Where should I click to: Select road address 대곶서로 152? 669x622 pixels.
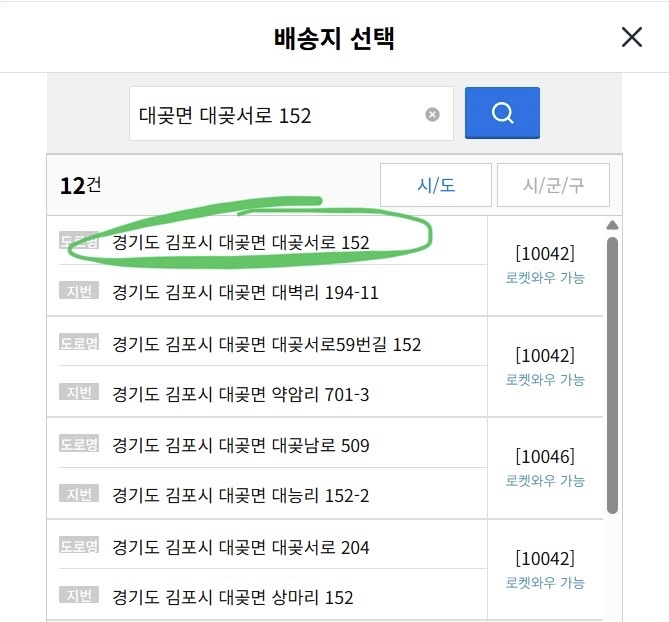pyautogui.click(x=241, y=242)
